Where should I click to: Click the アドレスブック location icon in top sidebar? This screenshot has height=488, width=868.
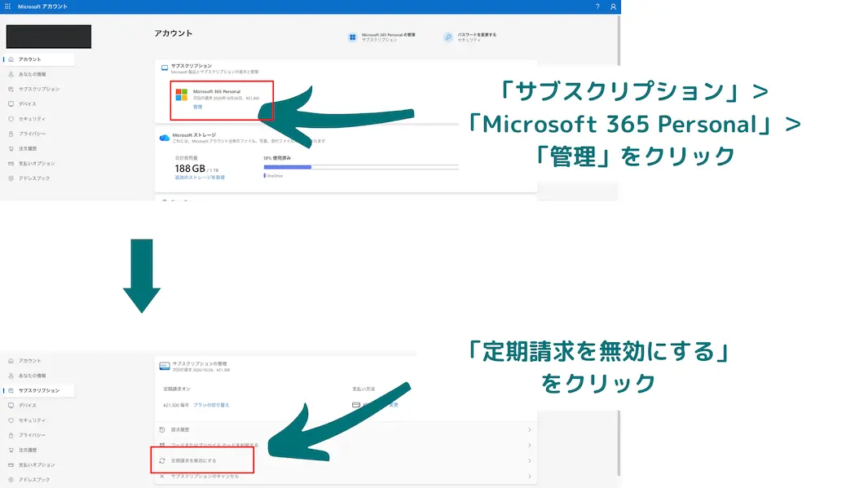(11, 178)
